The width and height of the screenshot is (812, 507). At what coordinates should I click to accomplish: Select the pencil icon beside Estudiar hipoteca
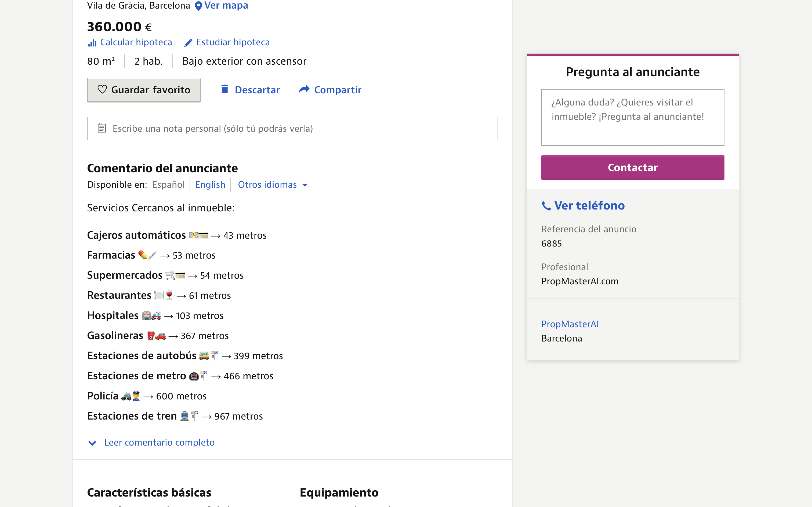pos(189,42)
